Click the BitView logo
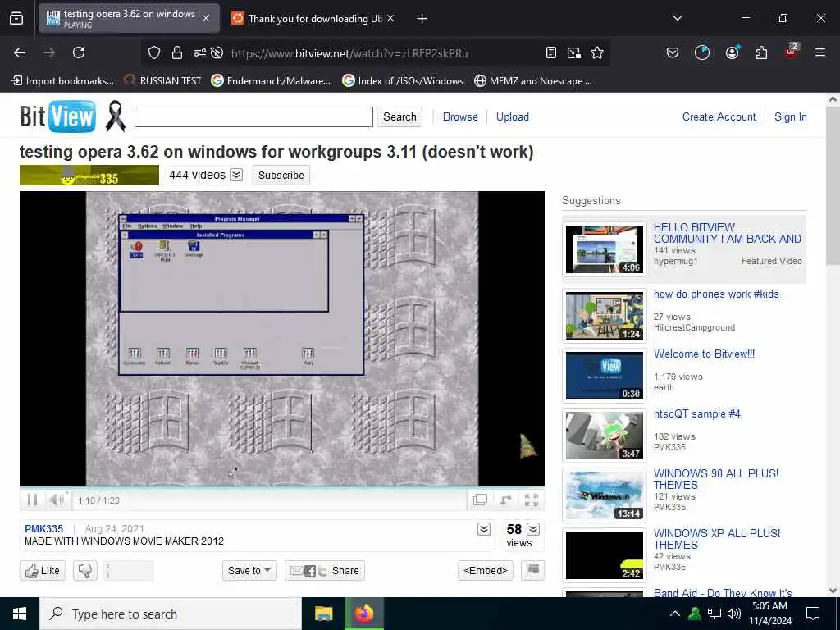840x630 pixels. [x=58, y=116]
